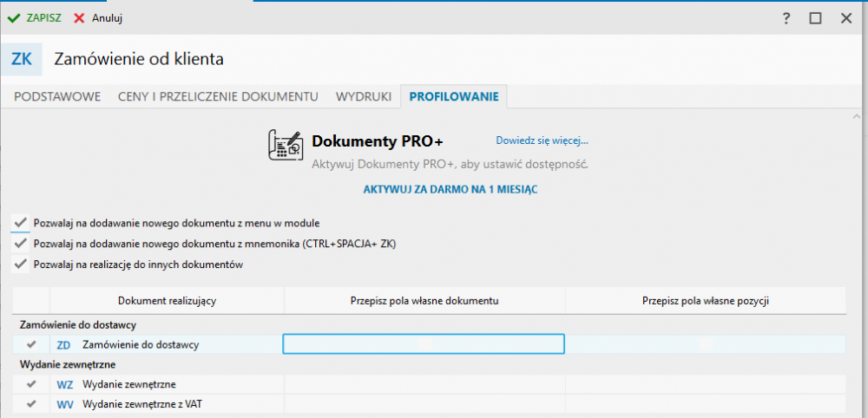Toggle adding new document from module menu

coord(21,223)
